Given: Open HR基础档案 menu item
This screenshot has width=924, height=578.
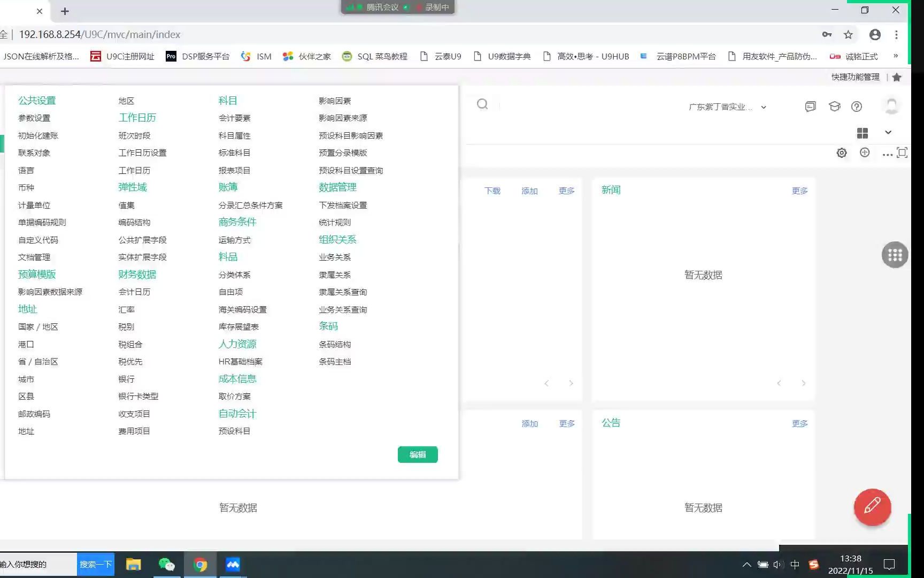Looking at the screenshot, I should [x=240, y=362].
